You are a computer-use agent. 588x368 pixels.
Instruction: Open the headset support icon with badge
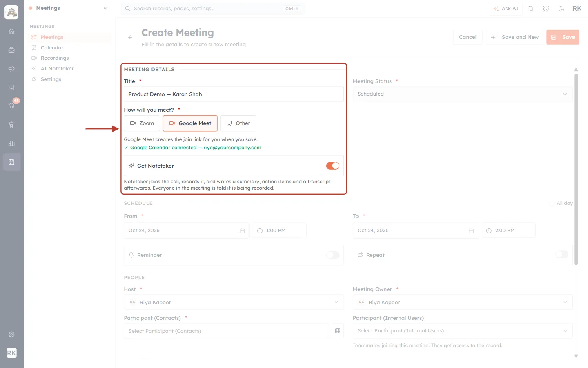click(11, 106)
